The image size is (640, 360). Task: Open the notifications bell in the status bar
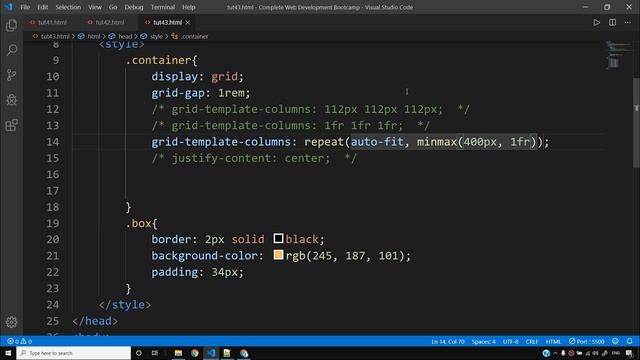pos(629,341)
